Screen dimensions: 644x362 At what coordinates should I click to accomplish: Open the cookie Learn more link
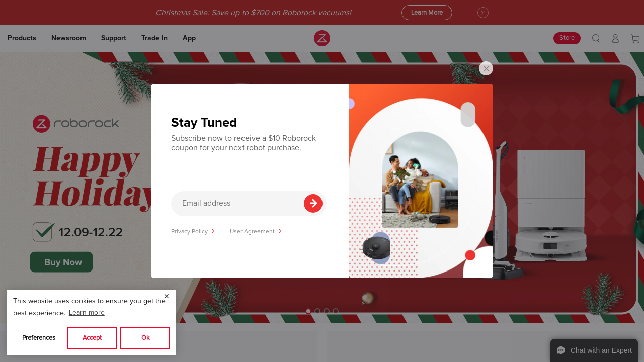coord(87,313)
